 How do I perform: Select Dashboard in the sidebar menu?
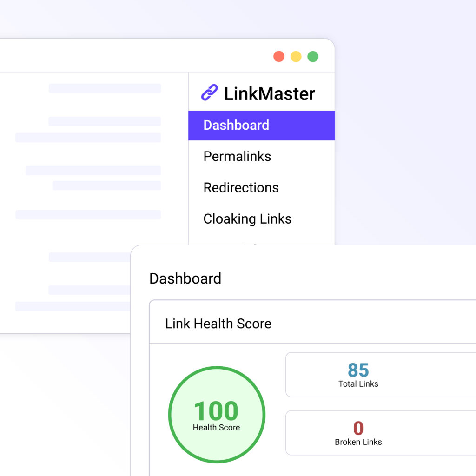236,126
